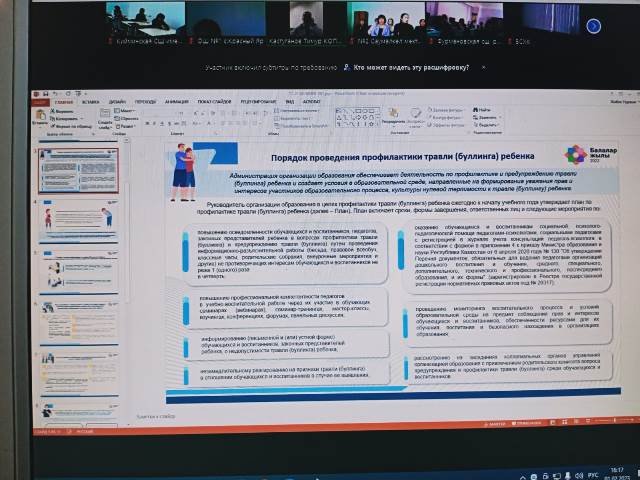Image resolution: width=640 pixels, height=480 pixels.
Task: Click the New Slide (Создать слайд) icon
Action: tap(105, 113)
